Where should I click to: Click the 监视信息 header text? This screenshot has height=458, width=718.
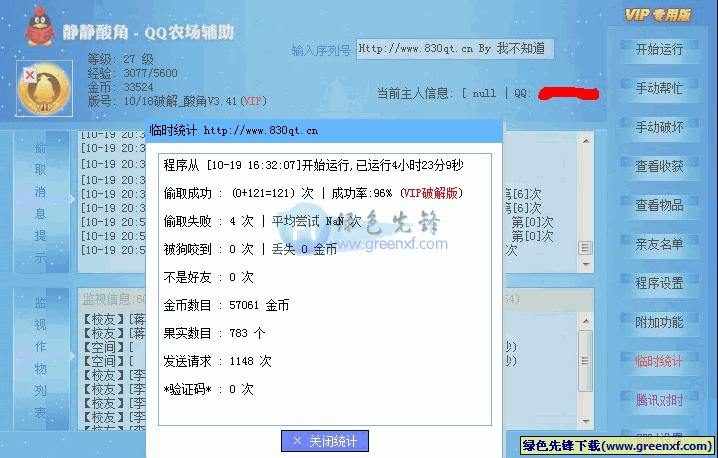pyautogui.click(x=114, y=300)
